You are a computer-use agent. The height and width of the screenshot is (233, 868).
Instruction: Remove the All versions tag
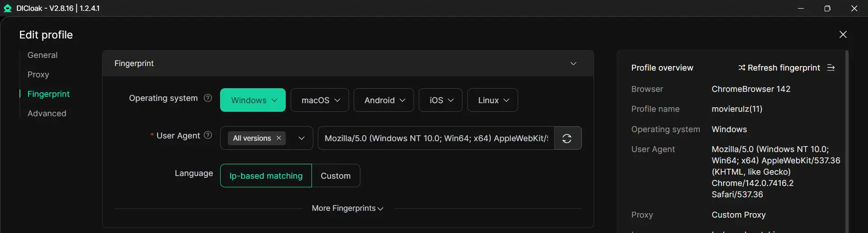click(279, 138)
